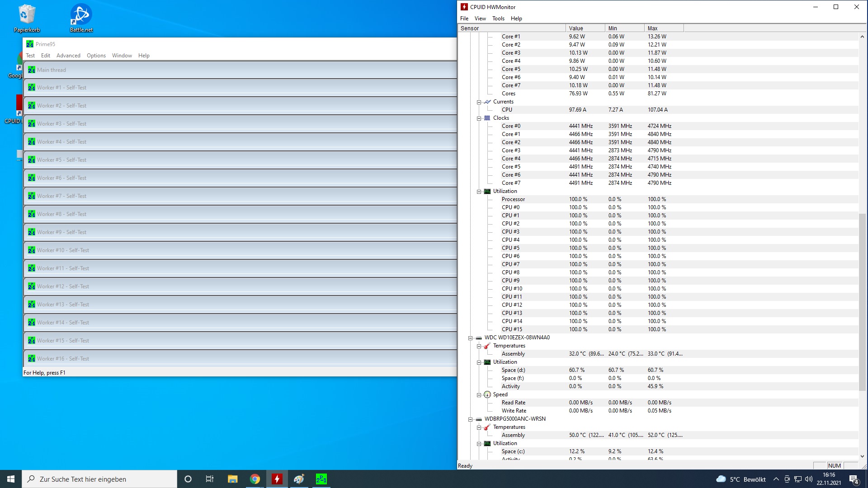Image resolution: width=868 pixels, height=488 pixels.
Task: Open File Explorer from the taskbar
Action: click(233, 479)
